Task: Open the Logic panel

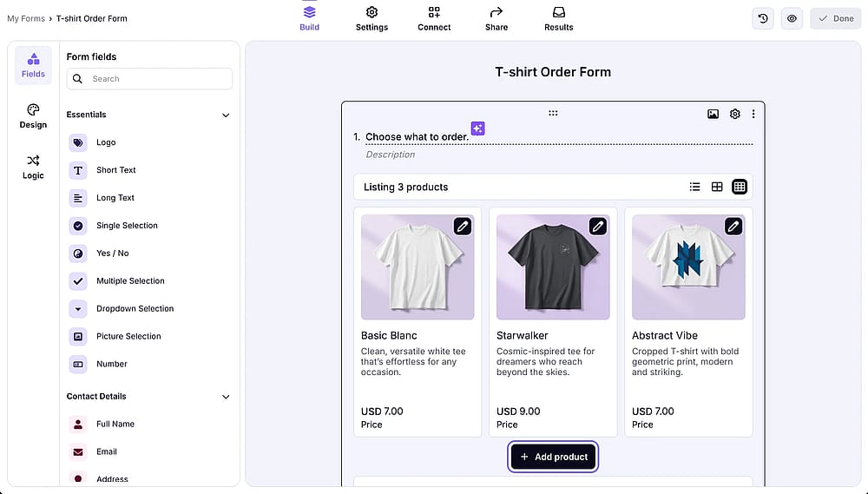Action: [33, 168]
